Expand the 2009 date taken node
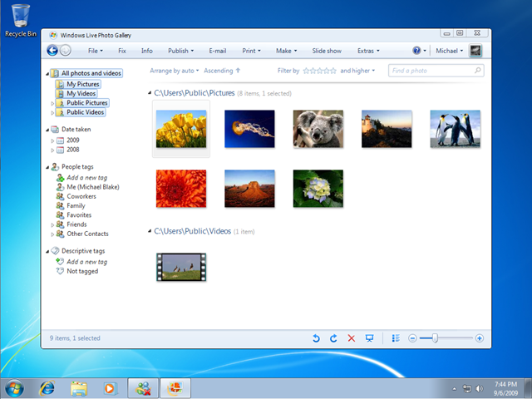The width and height of the screenshot is (532, 399). (x=53, y=140)
